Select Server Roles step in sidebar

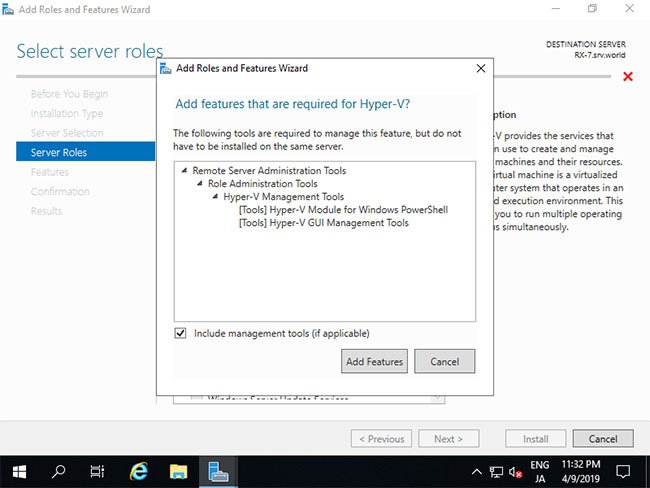point(85,152)
